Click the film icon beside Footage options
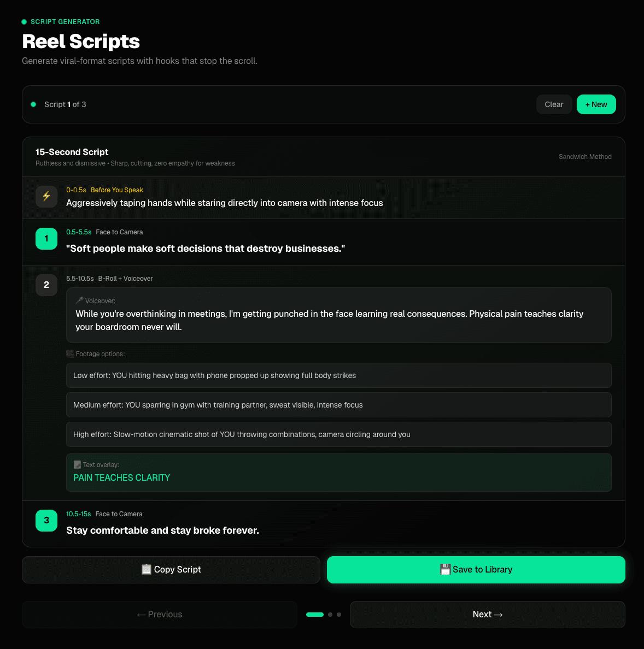The height and width of the screenshot is (649, 644). click(70, 353)
